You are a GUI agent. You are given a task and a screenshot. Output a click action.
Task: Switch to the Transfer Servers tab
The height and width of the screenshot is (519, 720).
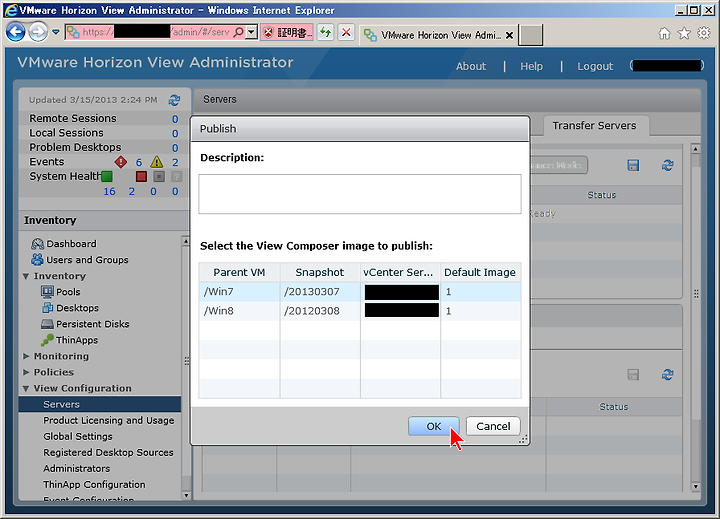coord(594,125)
